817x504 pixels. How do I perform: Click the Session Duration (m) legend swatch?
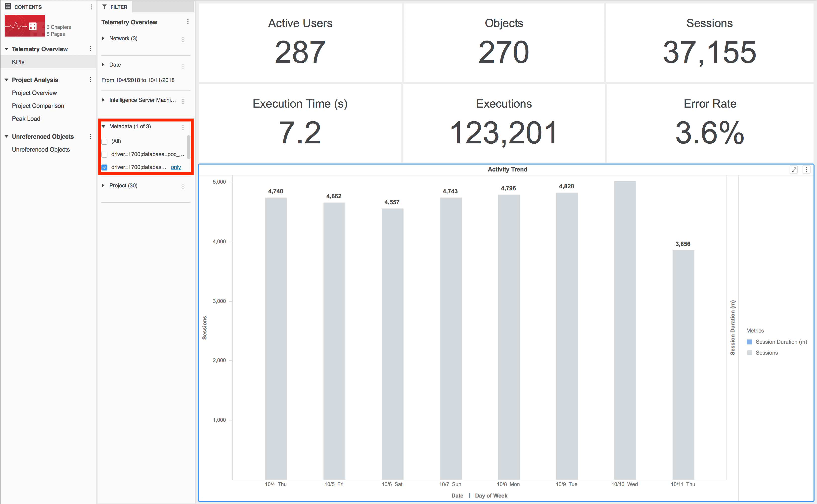749,342
